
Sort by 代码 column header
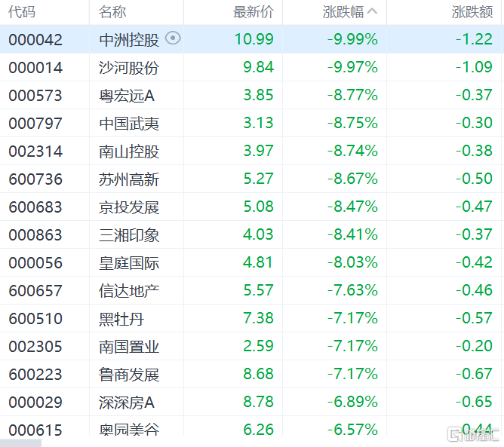coord(22,12)
